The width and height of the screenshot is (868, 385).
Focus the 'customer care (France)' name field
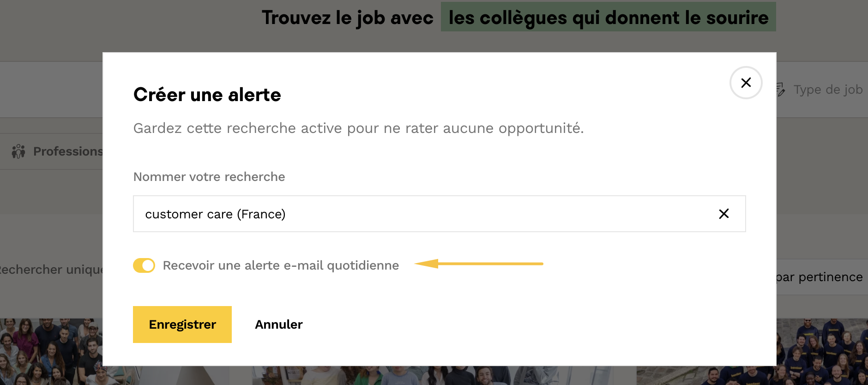tap(416, 214)
